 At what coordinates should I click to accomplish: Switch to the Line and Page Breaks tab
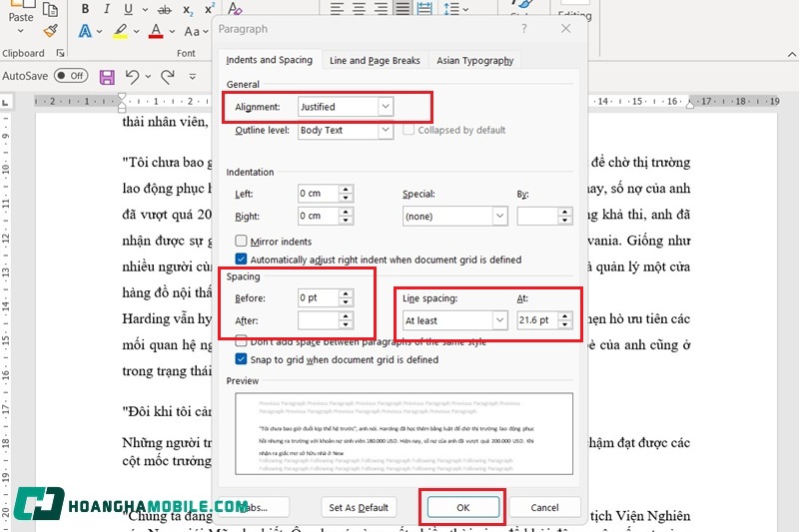(375, 61)
